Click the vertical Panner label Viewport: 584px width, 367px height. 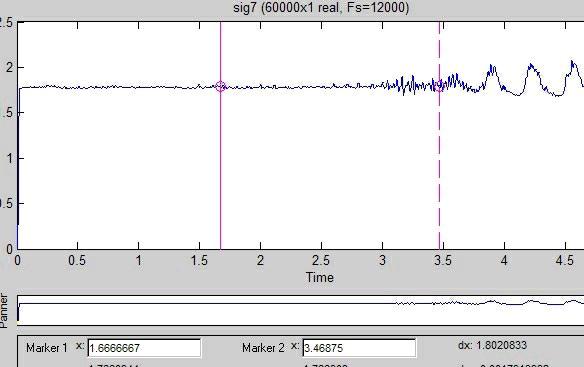pos(4,310)
